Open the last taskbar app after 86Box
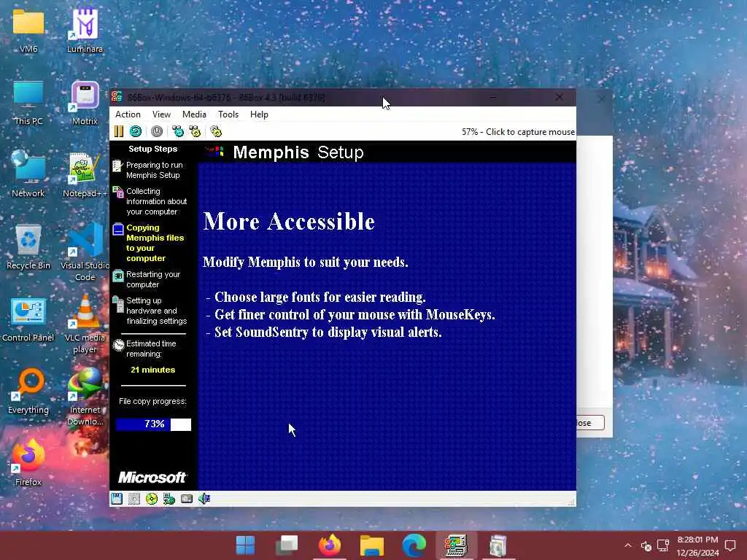747x560 pixels. 498,545
